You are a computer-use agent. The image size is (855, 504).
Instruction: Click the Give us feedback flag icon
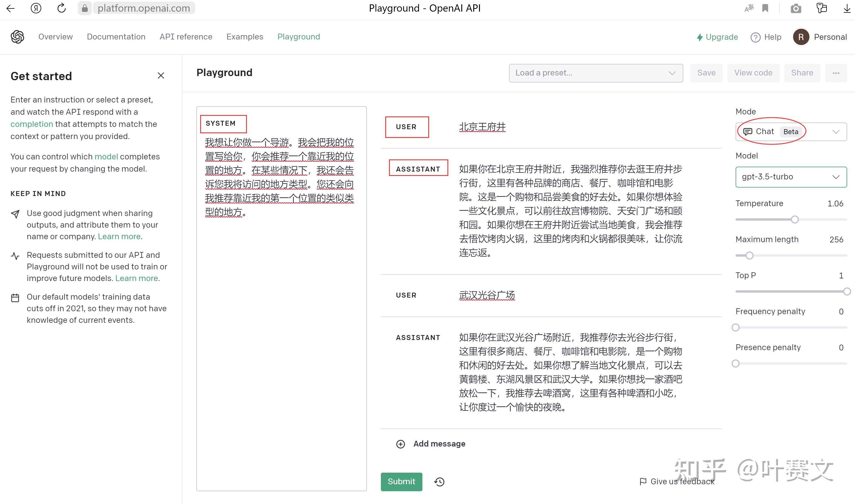(x=644, y=481)
